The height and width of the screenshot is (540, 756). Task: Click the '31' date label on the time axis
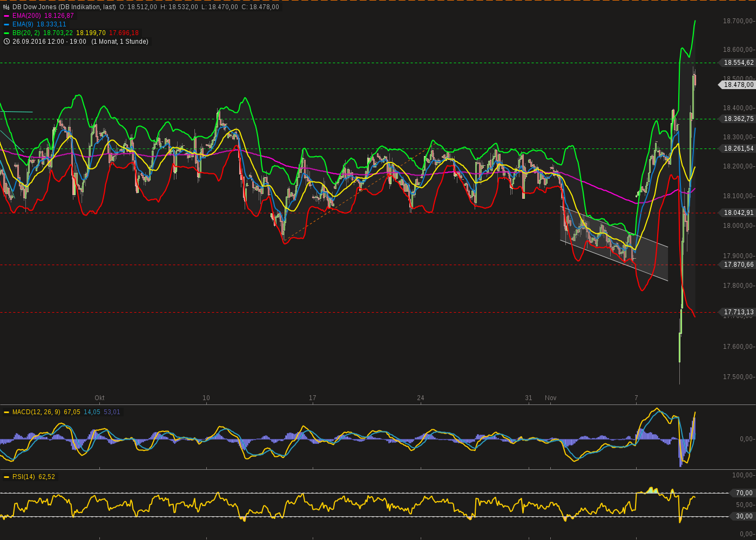click(529, 398)
